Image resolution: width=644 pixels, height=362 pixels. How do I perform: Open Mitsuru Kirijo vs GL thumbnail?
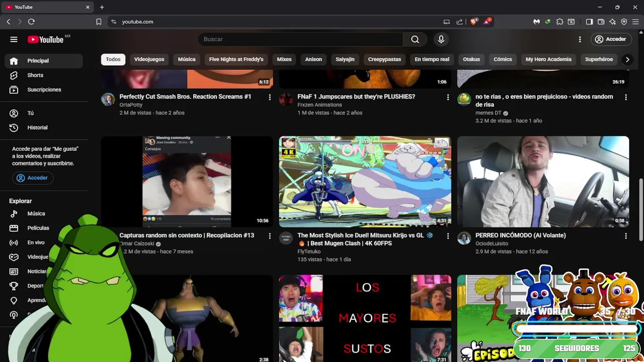tap(365, 182)
